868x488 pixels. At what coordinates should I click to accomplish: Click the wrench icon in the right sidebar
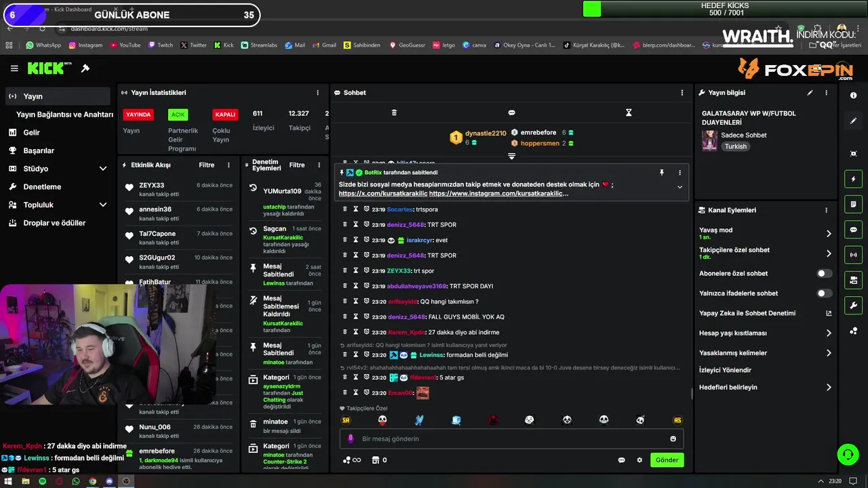[853, 305]
